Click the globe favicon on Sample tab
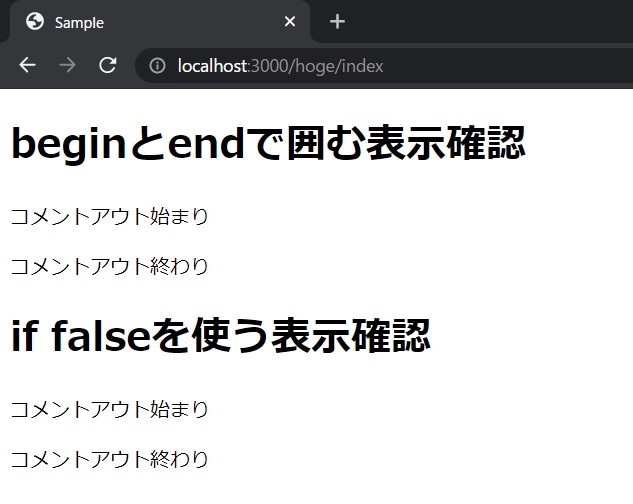 click(35, 21)
